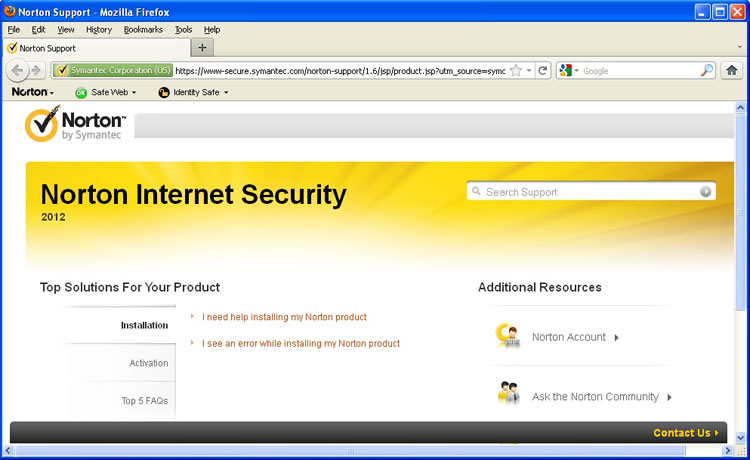Click the vertical scrollbar down arrow
Image resolution: width=750 pixels, height=460 pixels.
tap(740, 437)
